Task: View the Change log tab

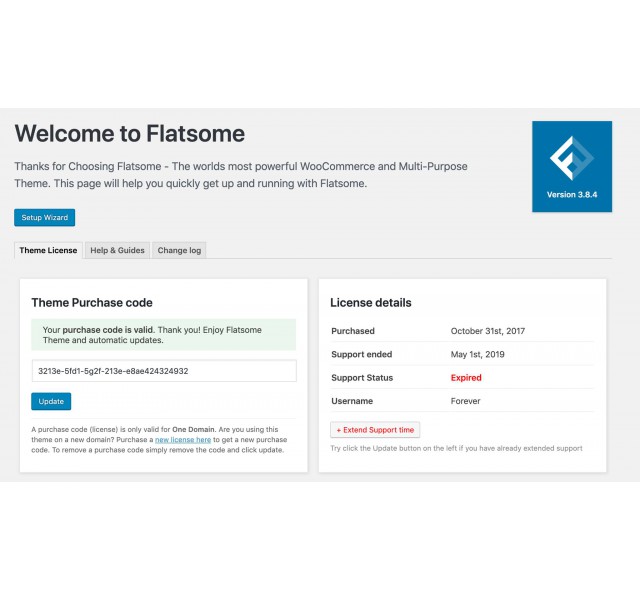Action: pyautogui.click(x=179, y=250)
